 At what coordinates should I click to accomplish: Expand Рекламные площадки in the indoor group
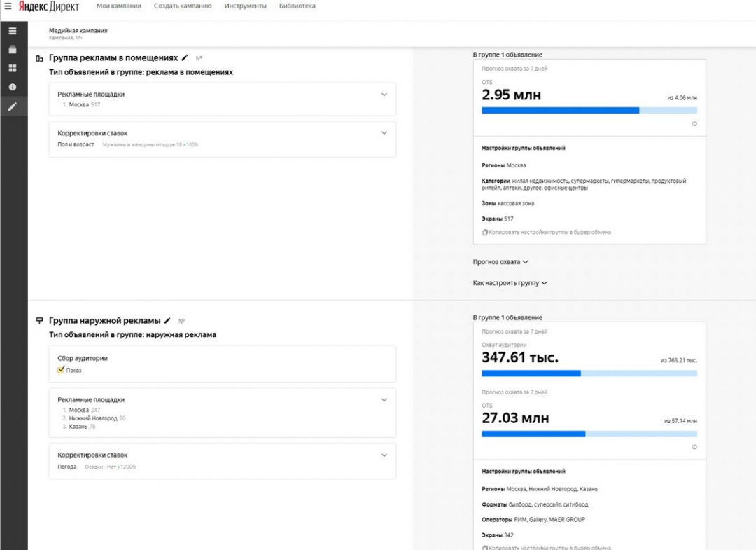(384, 95)
